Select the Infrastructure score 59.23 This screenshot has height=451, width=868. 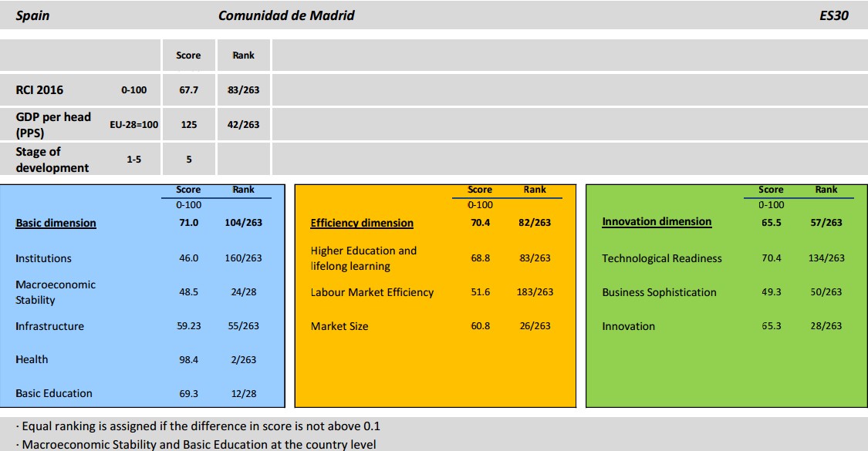coord(188,326)
